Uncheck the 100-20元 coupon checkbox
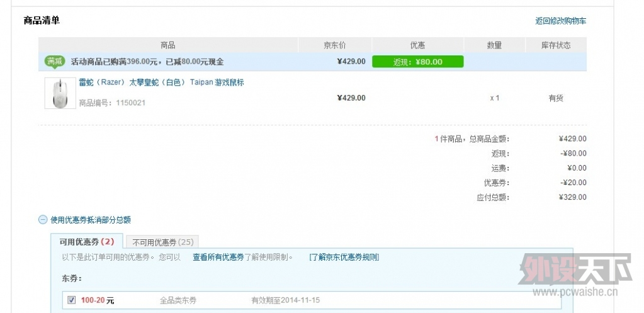Viewport: 644px width, 313px height. click(72, 300)
